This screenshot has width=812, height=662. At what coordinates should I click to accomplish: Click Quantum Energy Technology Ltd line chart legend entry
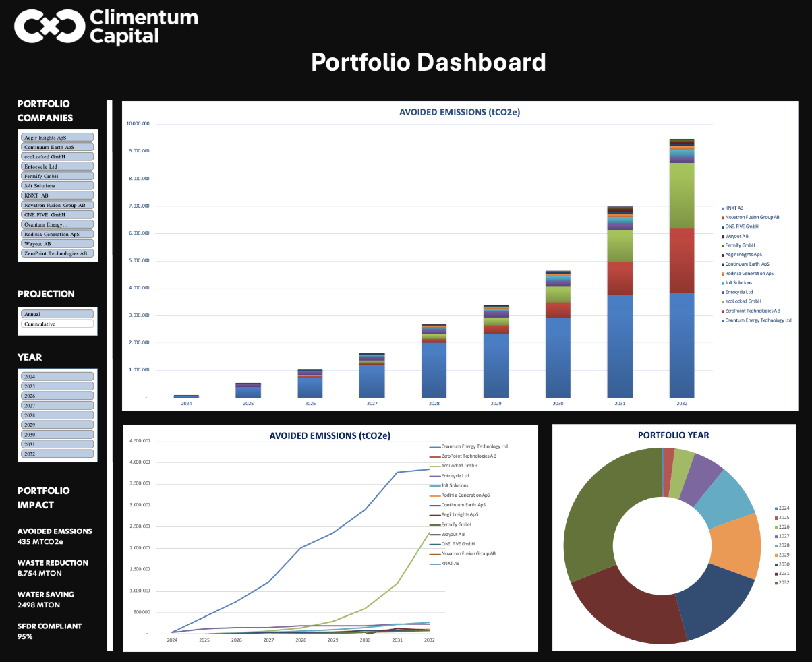click(x=469, y=446)
